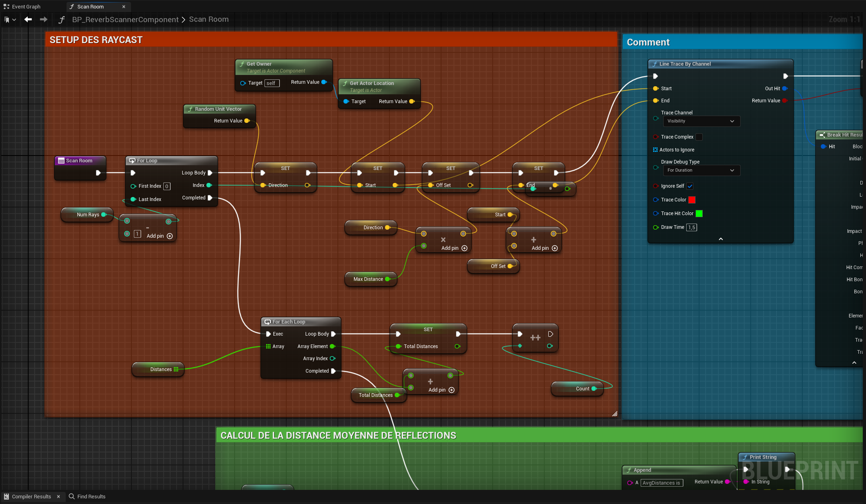Toggle the Ignore Self checkbox
The width and height of the screenshot is (866, 504).
[x=690, y=186]
